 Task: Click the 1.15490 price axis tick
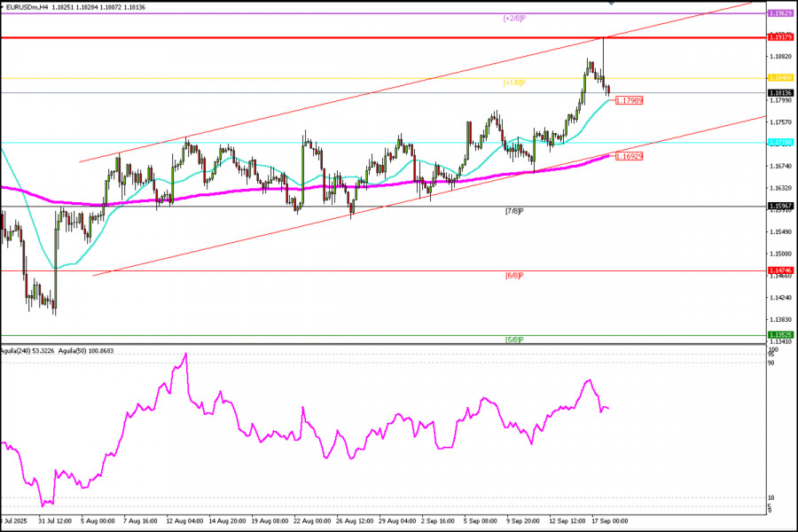point(781,231)
